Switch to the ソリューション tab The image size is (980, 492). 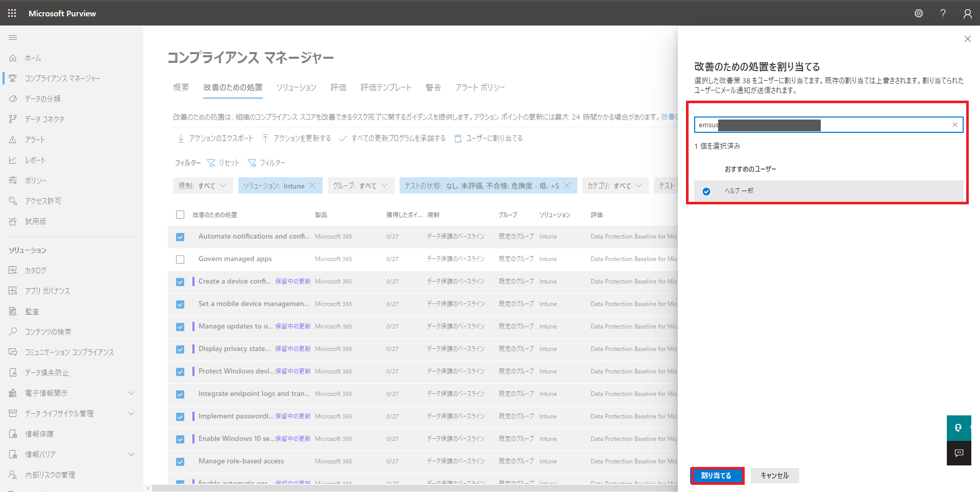(x=297, y=87)
